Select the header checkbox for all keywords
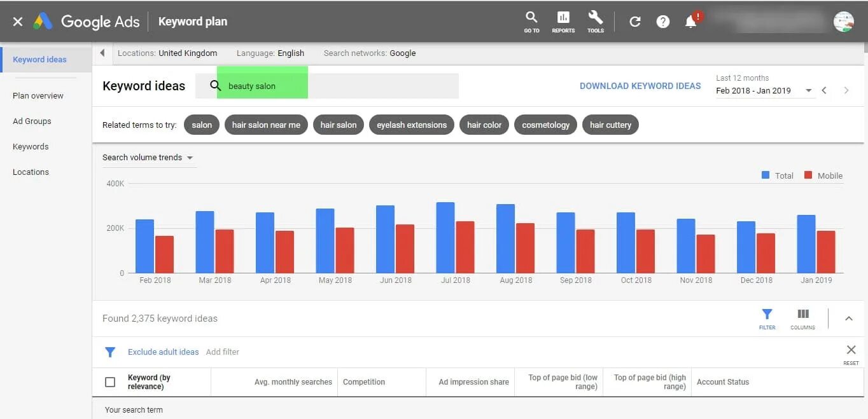Image resolution: width=868 pixels, height=419 pixels. (109, 381)
